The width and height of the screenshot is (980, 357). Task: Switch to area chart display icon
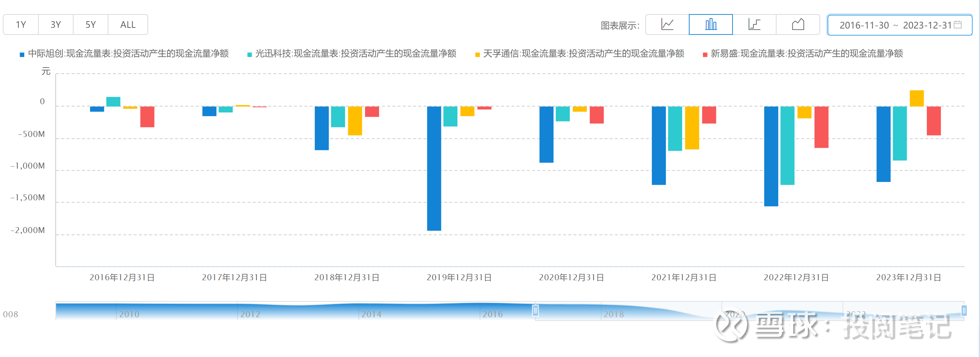[798, 25]
